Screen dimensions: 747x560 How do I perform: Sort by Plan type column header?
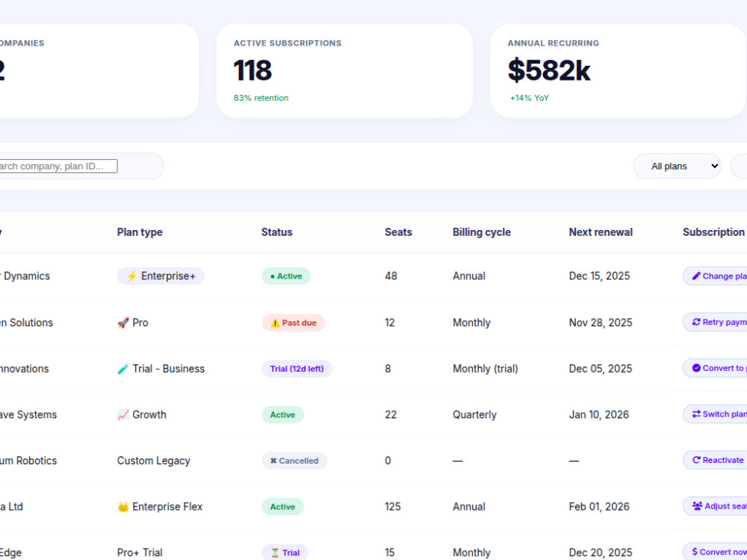pyautogui.click(x=140, y=232)
